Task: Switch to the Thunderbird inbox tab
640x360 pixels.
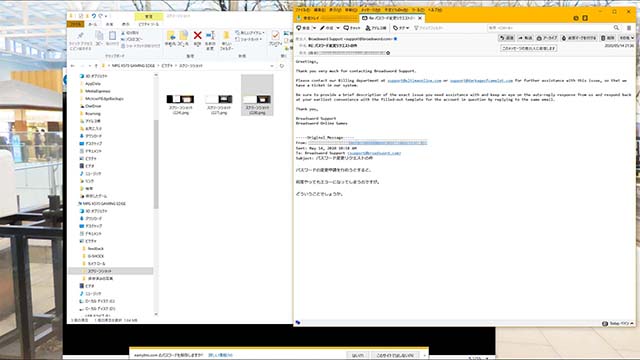Action: pos(327,18)
